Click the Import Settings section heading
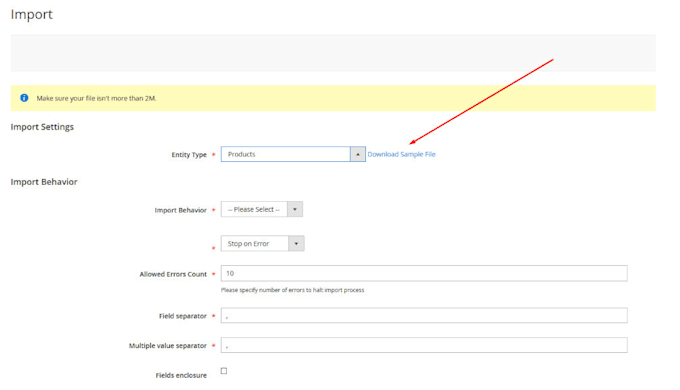 pos(42,127)
